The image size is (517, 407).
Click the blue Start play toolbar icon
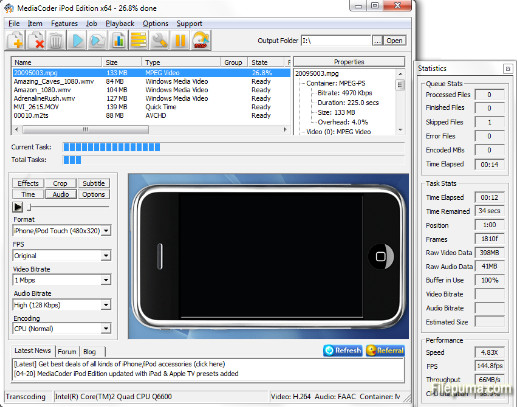(x=77, y=40)
